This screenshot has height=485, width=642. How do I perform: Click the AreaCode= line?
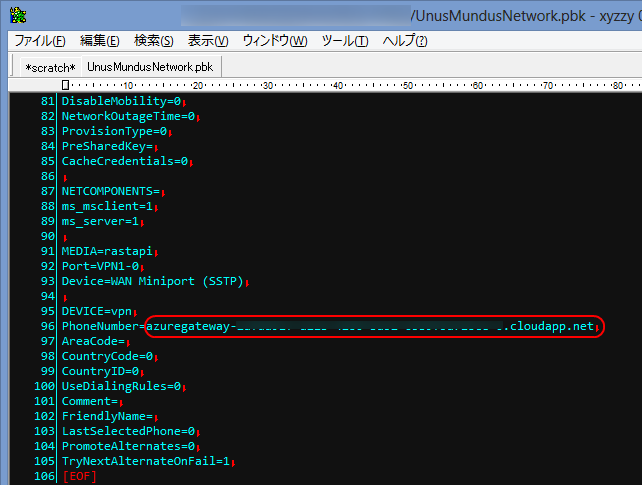(x=94, y=341)
